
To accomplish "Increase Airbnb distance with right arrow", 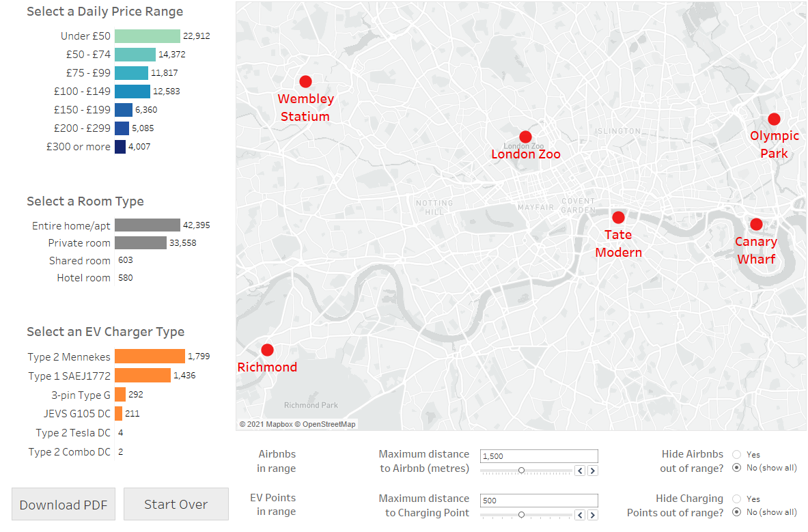I will tap(592, 471).
